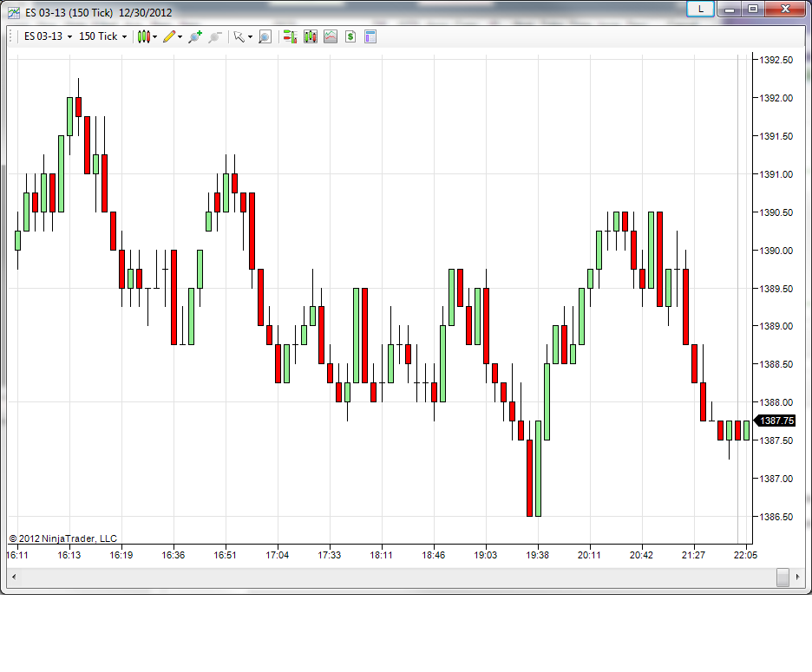This screenshot has width=812, height=672.
Task: Minimize the chart window
Action: [729, 9]
